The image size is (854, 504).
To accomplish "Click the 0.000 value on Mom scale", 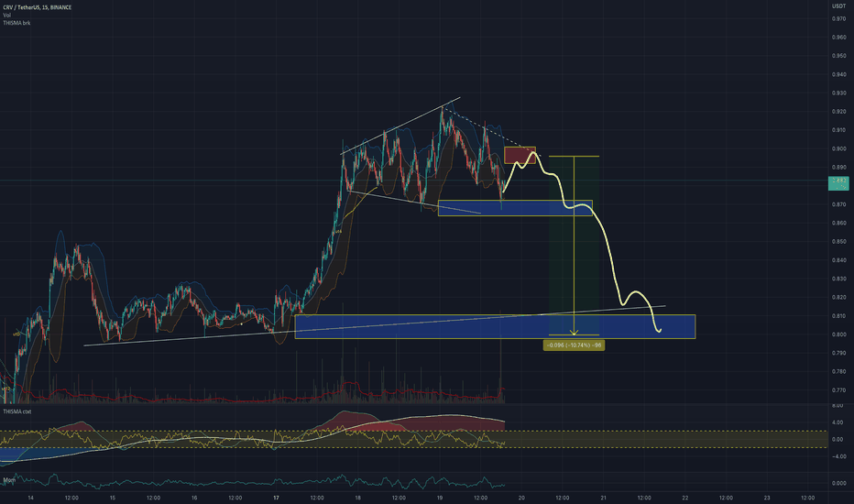I will coord(838,483).
